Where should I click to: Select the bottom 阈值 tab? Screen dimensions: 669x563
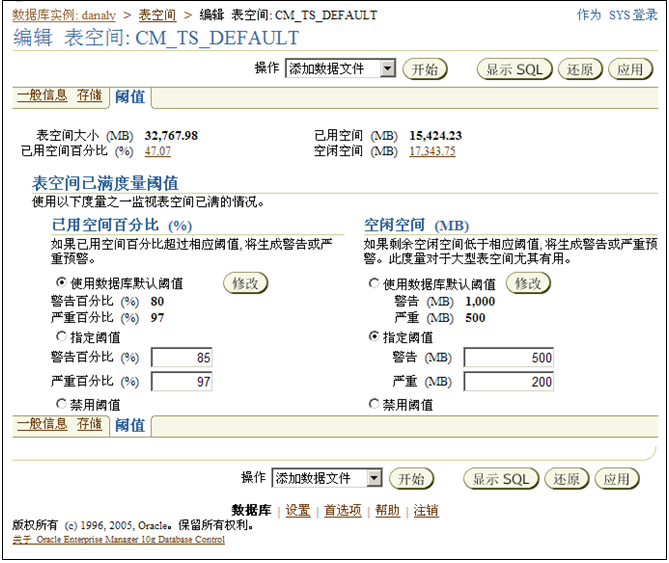pos(130,425)
